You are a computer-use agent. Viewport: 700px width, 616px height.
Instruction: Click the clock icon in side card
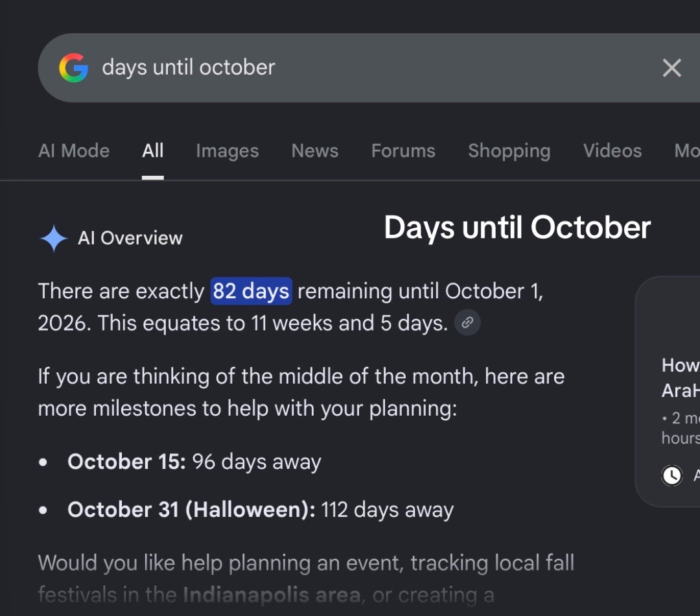671,475
